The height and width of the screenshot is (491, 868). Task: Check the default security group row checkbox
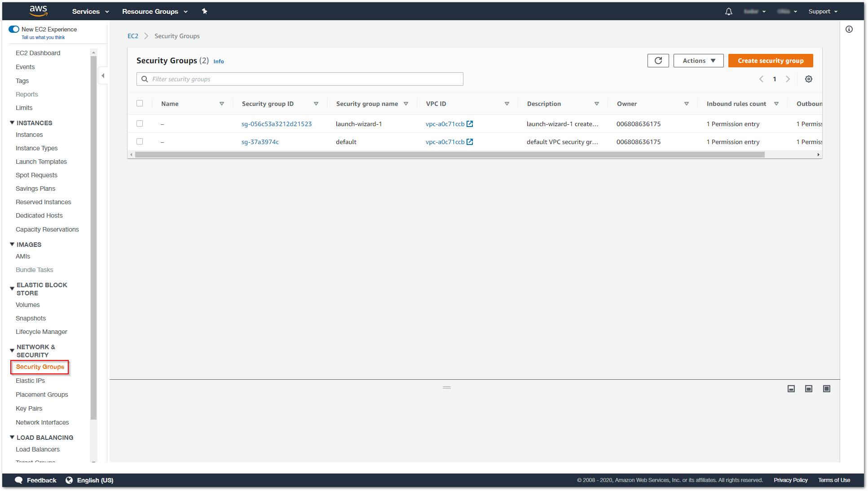point(140,141)
